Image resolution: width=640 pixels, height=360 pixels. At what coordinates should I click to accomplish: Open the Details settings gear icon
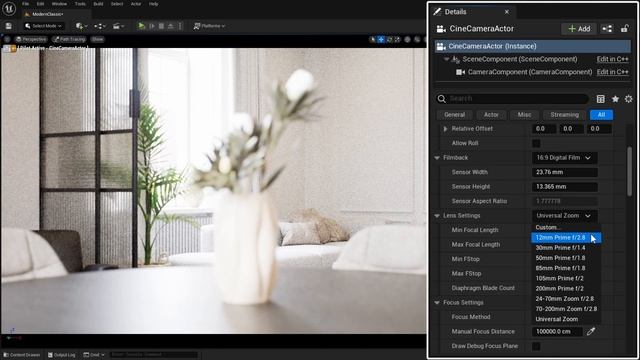pos(629,99)
